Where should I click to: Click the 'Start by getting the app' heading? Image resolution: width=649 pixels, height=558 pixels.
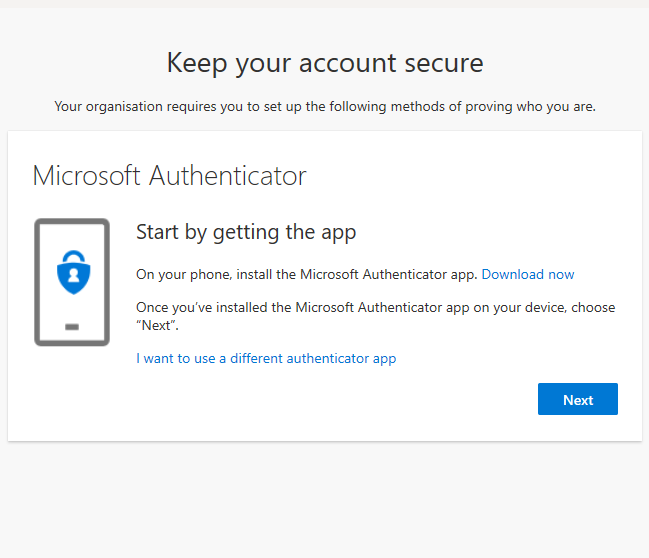tap(246, 232)
